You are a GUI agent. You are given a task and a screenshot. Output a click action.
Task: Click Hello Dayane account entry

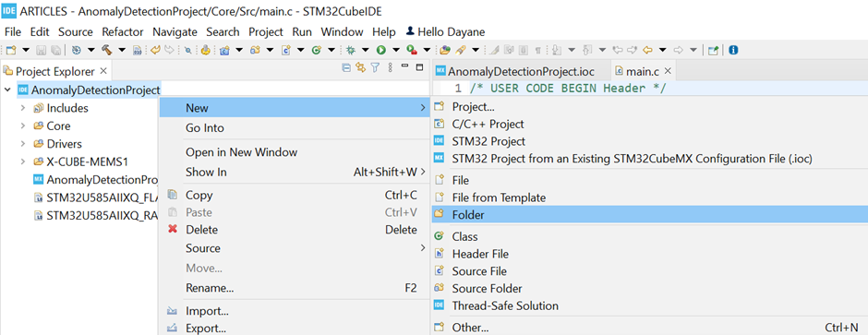pyautogui.click(x=446, y=31)
